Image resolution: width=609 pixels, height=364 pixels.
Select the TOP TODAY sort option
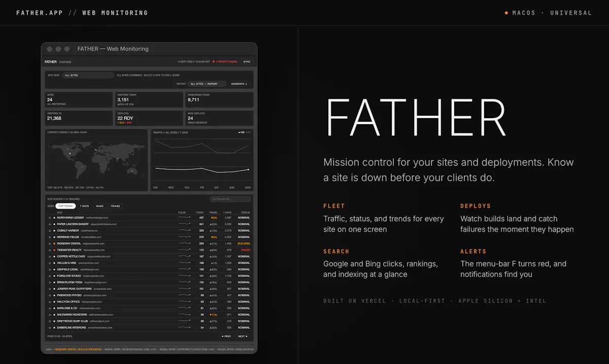(x=65, y=206)
